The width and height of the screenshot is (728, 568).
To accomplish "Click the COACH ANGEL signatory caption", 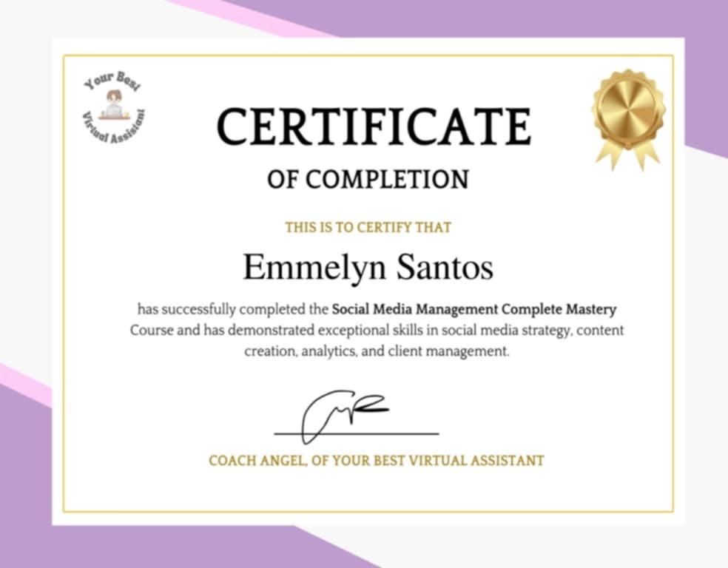I will 377,460.
